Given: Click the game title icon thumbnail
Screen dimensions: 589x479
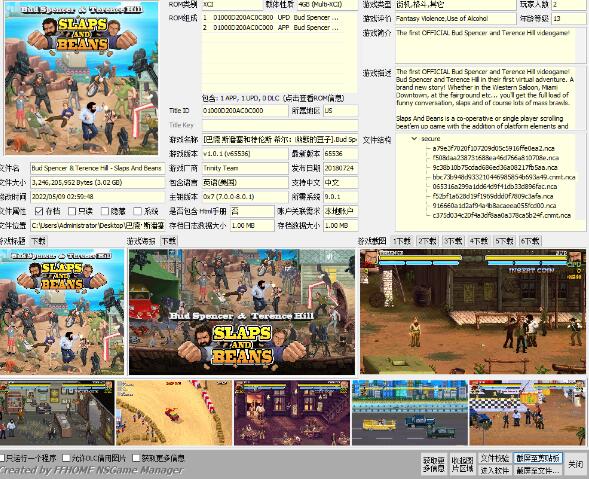Looking at the screenshot, I should point(62,311).
